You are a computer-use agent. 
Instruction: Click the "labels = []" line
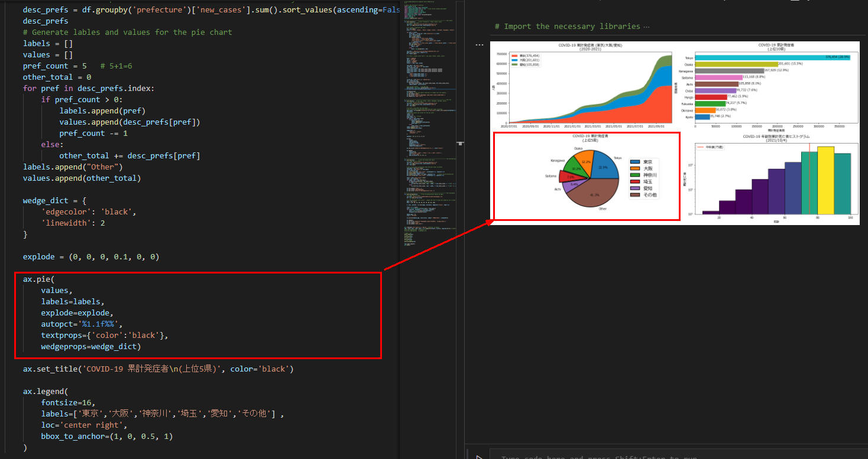[48, 43]
